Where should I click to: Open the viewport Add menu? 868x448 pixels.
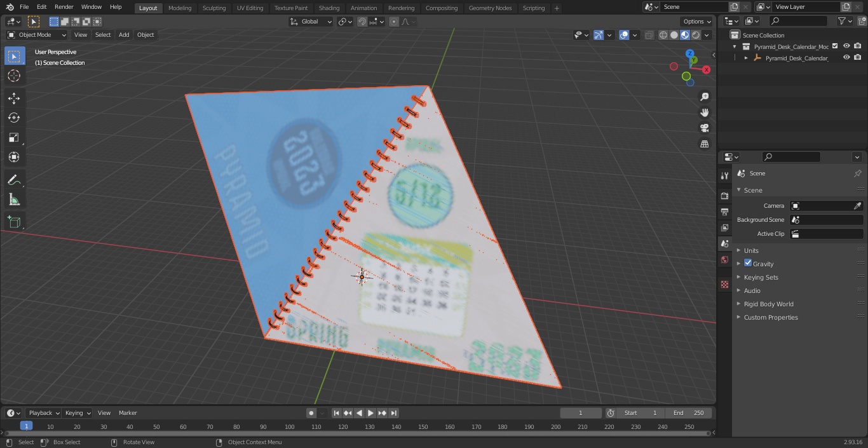(124, 35)
